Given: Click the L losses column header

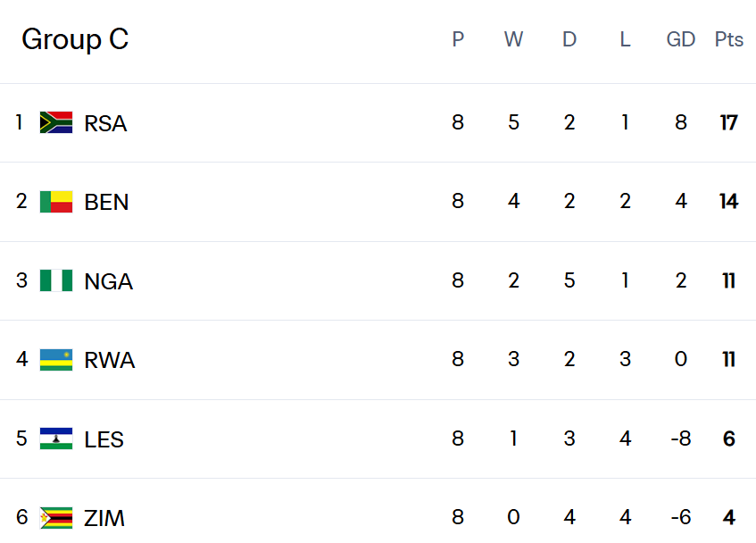Looking at the screenshot, I should [625, 39].
